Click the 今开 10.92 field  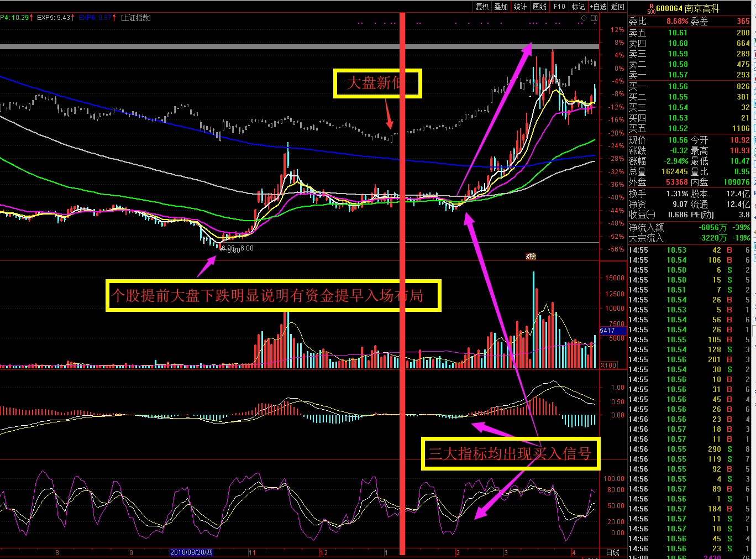[x=720, y=140]
